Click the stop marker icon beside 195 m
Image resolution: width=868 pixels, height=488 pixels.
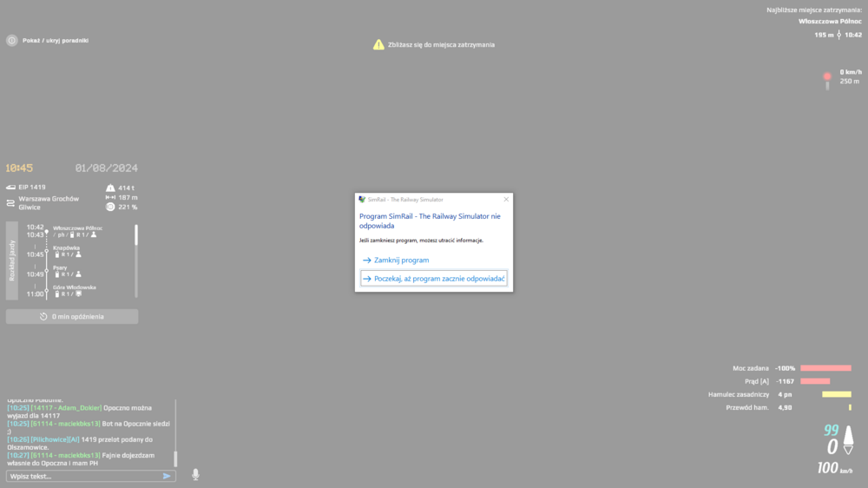pyautogui.click(x=838, y=35)
